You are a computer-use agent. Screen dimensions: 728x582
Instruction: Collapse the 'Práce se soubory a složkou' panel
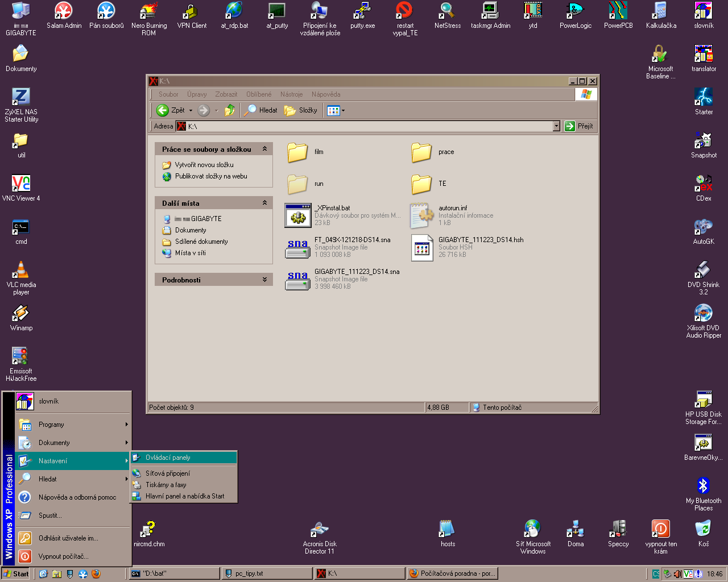pos(264,149)
